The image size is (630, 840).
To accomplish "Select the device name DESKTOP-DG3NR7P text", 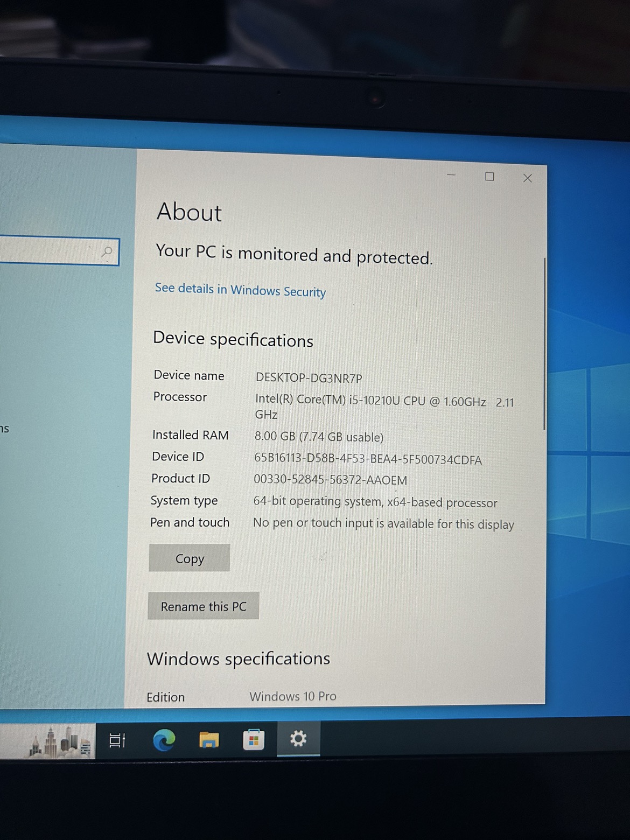I will pyautogui.click(x=309, y=378).
